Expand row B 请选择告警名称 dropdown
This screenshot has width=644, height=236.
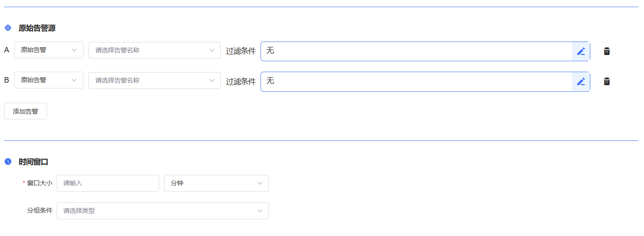[x=154, y=80]
